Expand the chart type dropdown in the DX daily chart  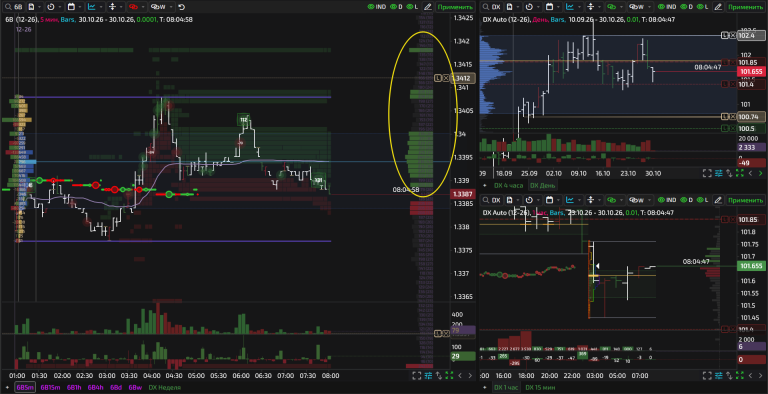pos(578,7)
